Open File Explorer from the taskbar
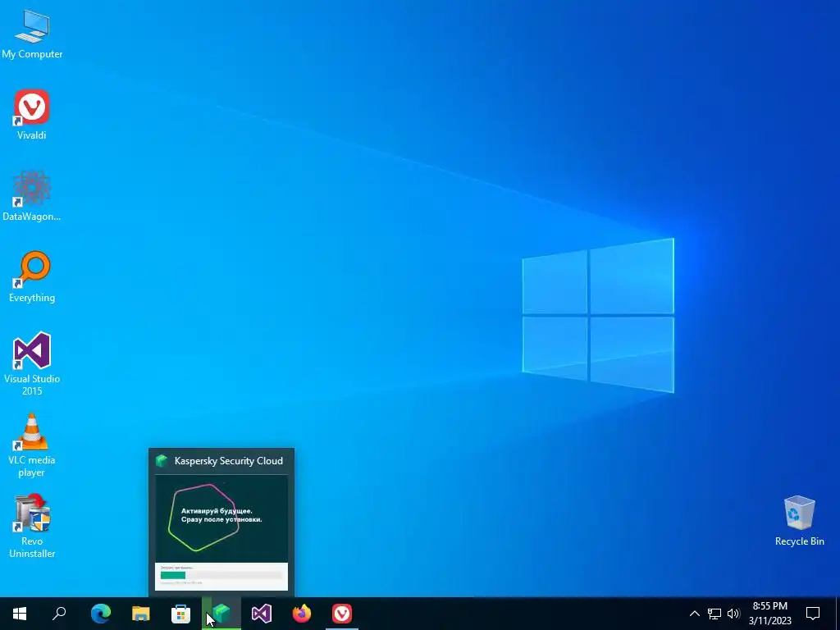This screenshot has width=840, height=630. pyautogui.click(x=141, y=614)
